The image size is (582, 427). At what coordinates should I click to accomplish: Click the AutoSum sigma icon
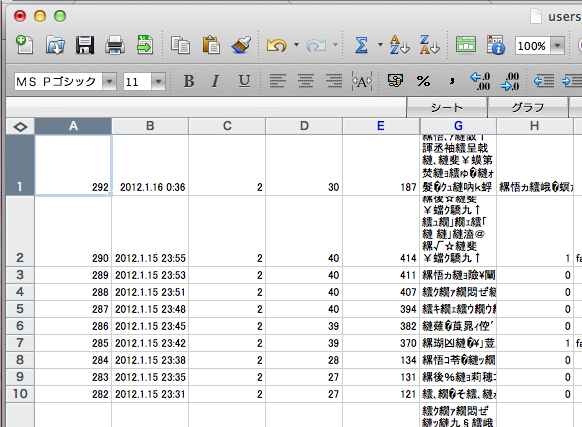pyautogui.click(x=361, y=45)
